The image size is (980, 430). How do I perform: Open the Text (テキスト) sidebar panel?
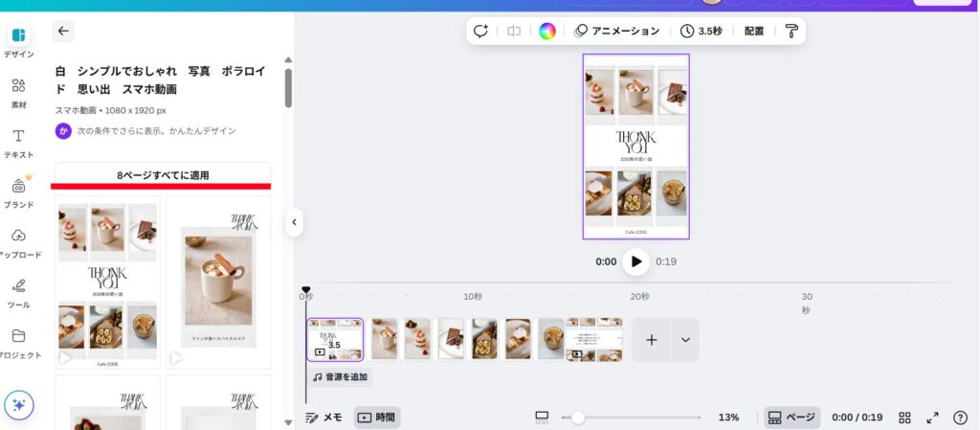pos(19,143)
